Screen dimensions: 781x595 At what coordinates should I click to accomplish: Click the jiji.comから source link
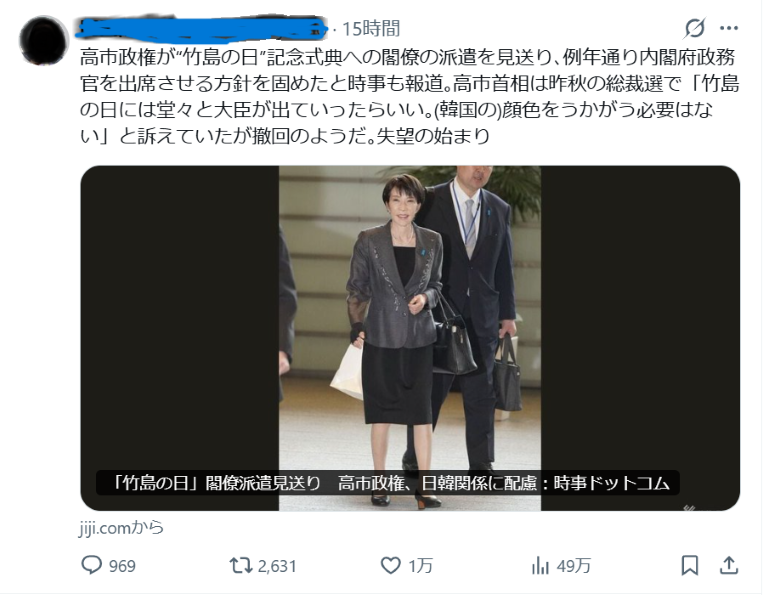point(121,527)
